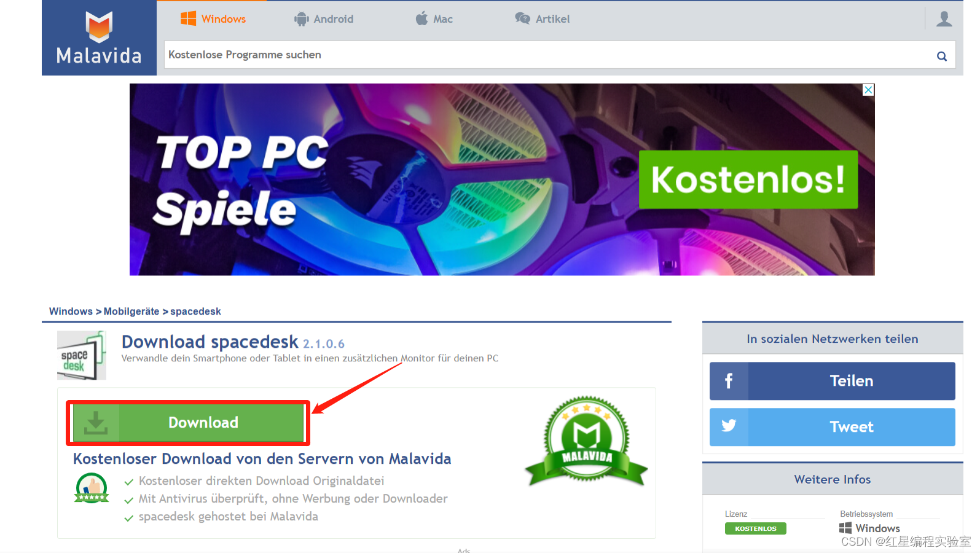Go to the Mac tab

[x=434, y=19]
